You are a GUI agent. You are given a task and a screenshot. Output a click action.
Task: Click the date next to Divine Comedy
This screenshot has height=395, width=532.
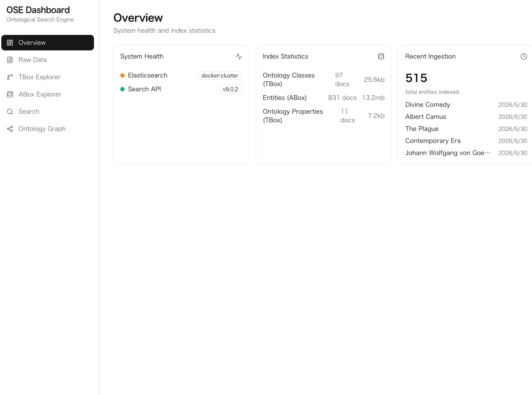coord(513,105)
